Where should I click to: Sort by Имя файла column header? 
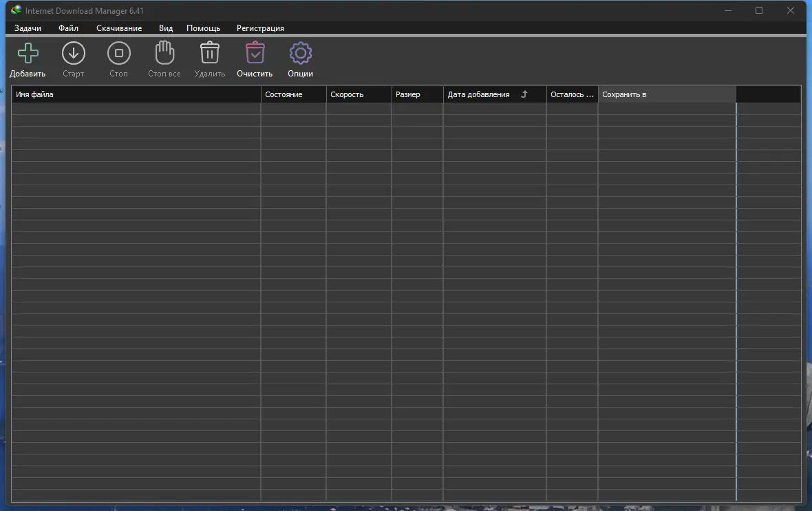coord(136,94)
